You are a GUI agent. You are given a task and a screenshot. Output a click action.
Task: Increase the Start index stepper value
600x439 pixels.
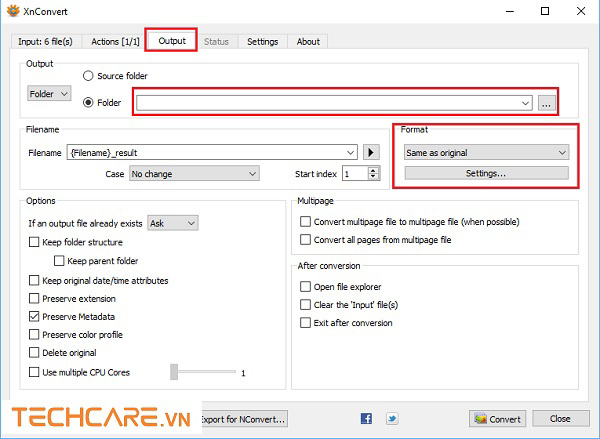[x=374, y=169]
